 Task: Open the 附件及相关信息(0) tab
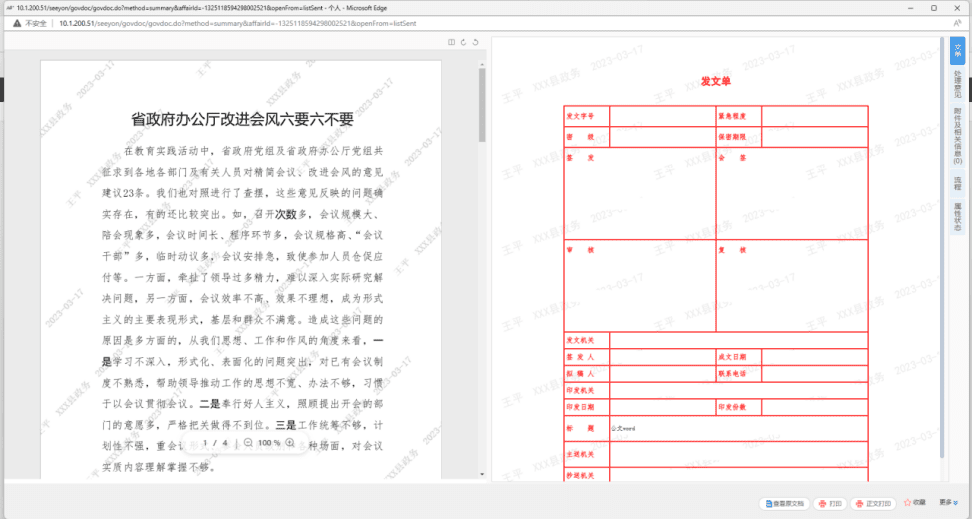(957, 137)
